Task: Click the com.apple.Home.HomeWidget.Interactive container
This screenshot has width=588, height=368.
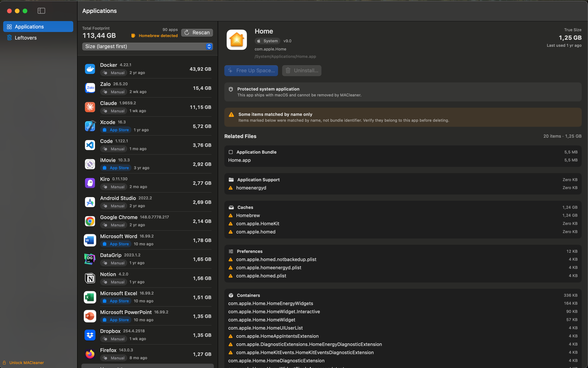Action: pyautogui.click(x=403, y=312)
